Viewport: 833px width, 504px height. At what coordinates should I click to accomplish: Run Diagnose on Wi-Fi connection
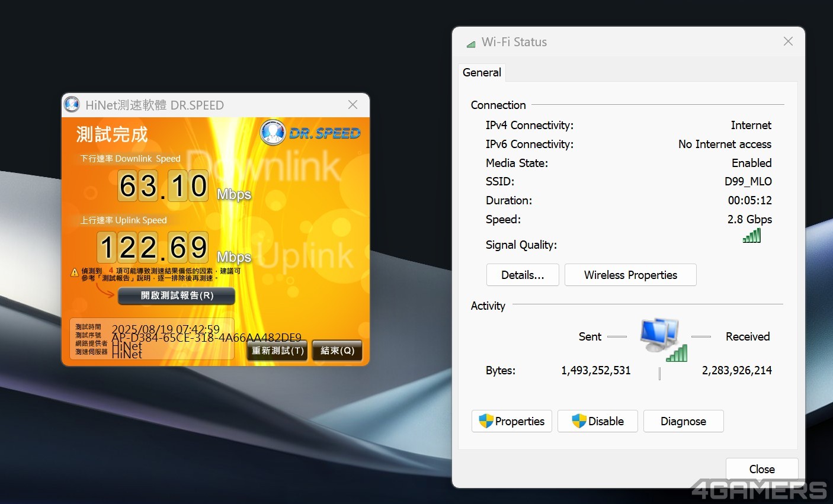point(683,421)
